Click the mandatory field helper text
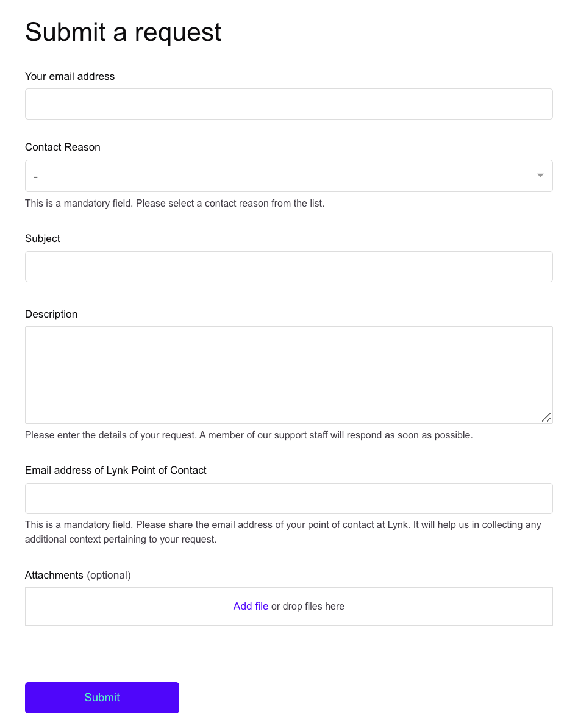578x728 pixels. coord(174,203)
